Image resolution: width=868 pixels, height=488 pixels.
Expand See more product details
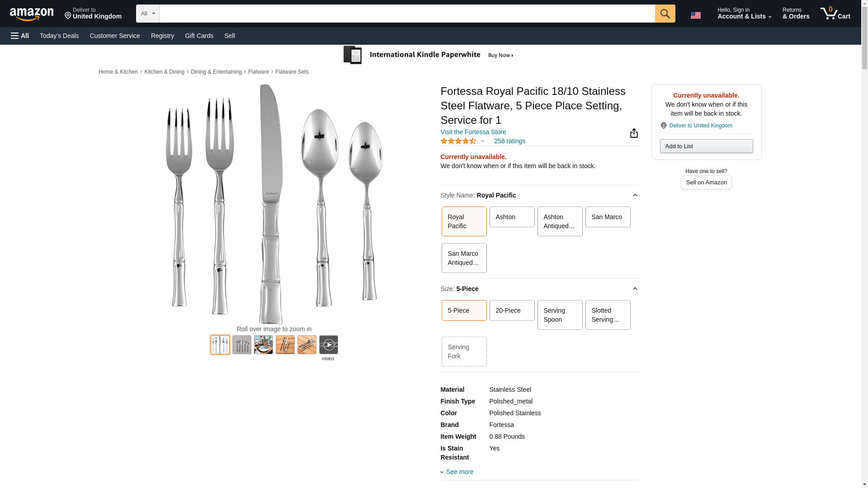pos(459,472)
